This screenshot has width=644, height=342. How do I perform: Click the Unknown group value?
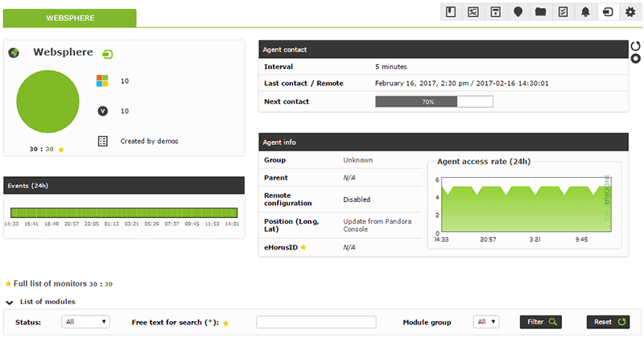click(x=357, y=160)
